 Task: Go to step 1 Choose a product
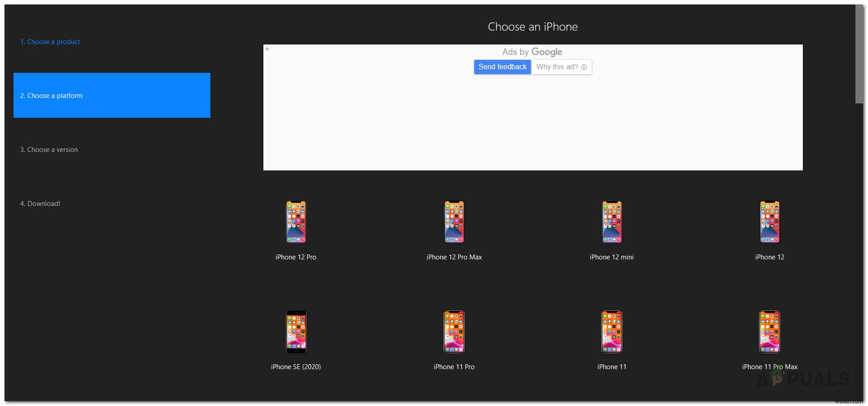coord(50,41)
